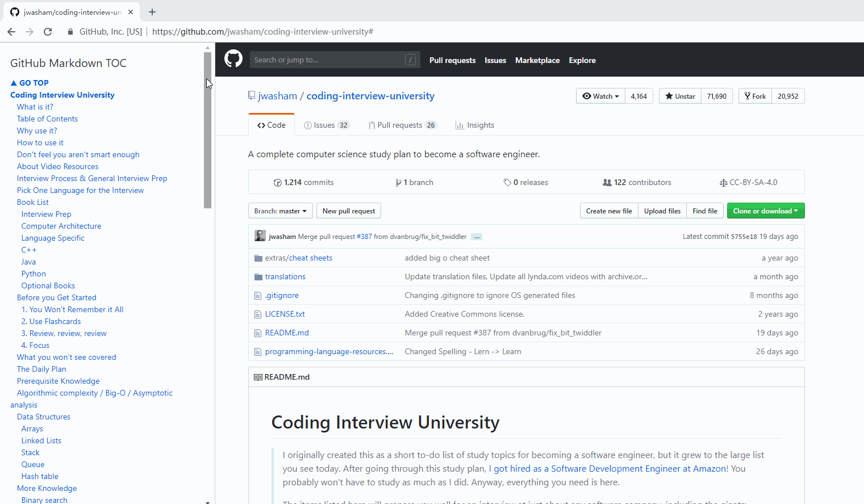The width and height of the screenshot is (864, 504).
Task: Open Pull requests in top navbar
Action: 452,60
